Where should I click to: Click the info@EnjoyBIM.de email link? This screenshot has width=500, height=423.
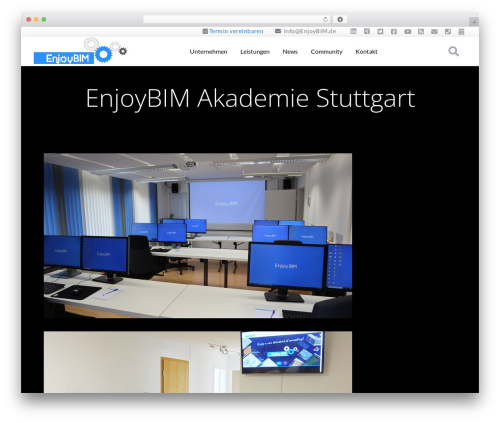310,31
